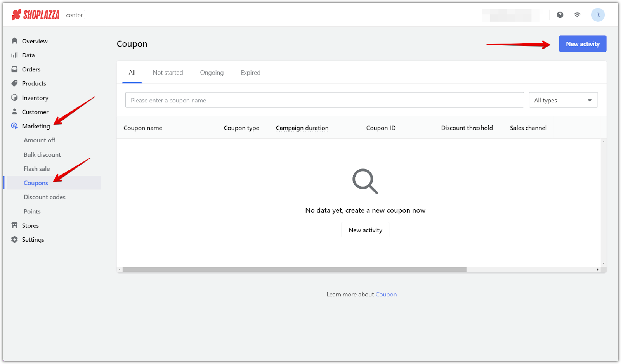Click the R profile avatar
This screenshot has height=364, width=621.
point(598,14)
